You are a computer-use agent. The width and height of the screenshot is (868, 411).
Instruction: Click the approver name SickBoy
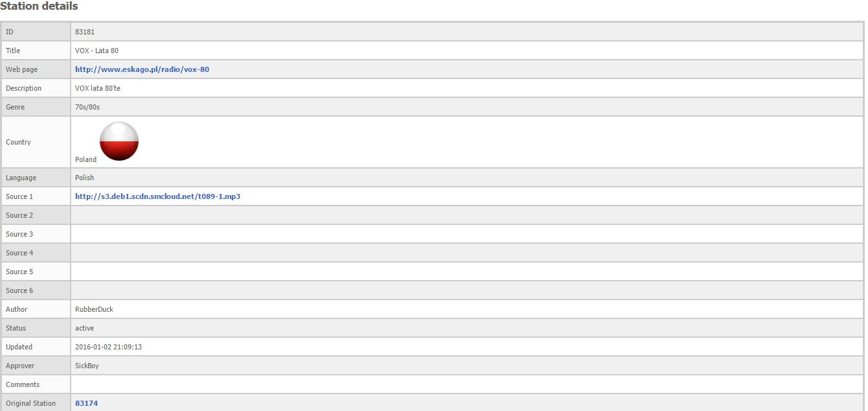click(87, 366)
